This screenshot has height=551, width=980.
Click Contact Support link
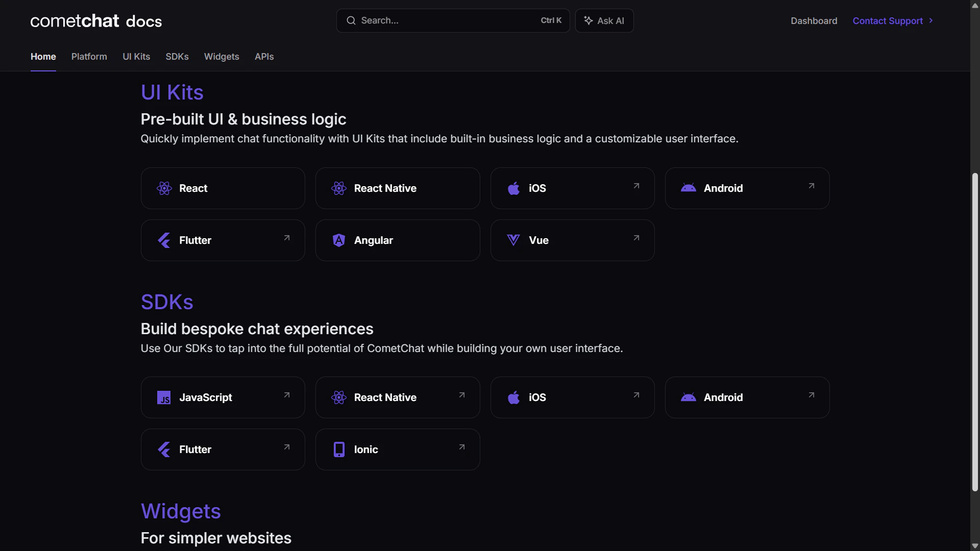[x=888, y=21]
